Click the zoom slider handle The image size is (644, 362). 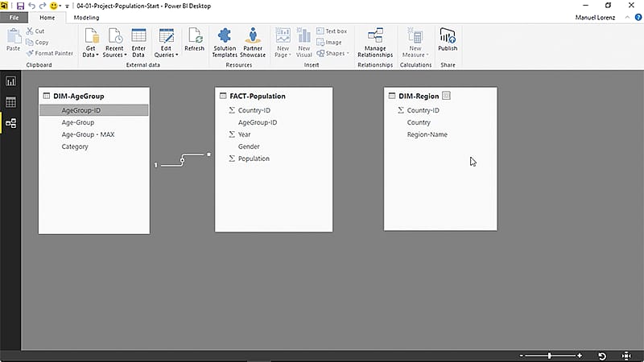pyautogui.click(x=550, y=356)
